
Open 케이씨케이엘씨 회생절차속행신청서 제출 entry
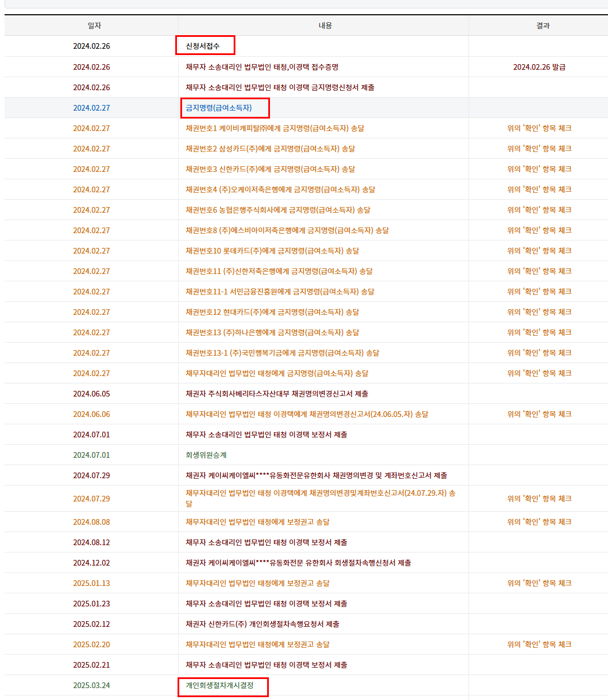coord(298,563)
